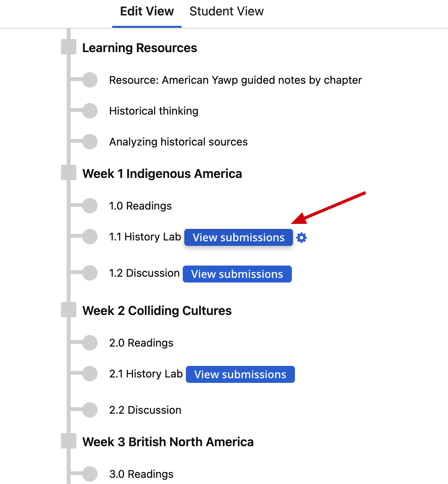Image resolution: width=448 pixels, height=484 pixels.
Task: Click the square marker beside Week 3 British North America
Action: (69, 441)
